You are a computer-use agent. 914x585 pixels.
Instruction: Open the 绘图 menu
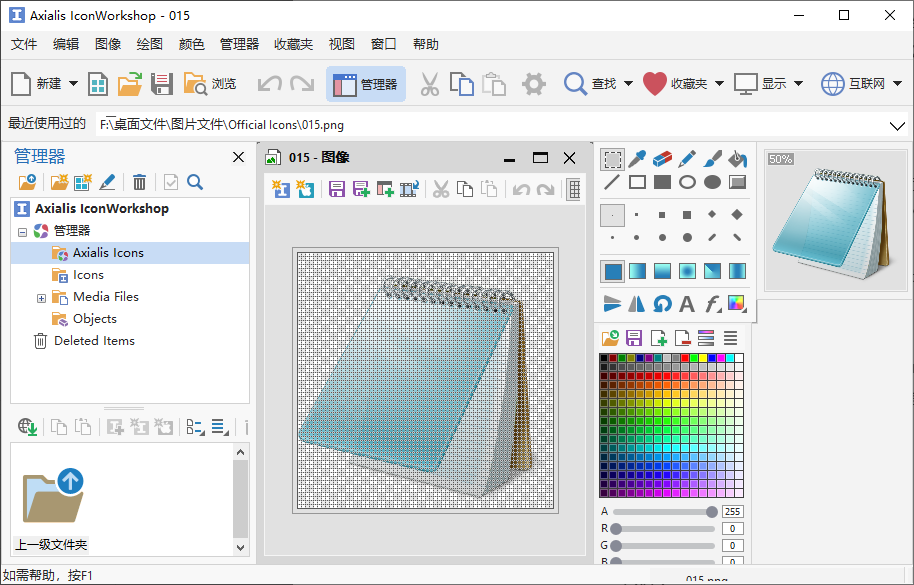pyautogui.click(x=149, y=44)
